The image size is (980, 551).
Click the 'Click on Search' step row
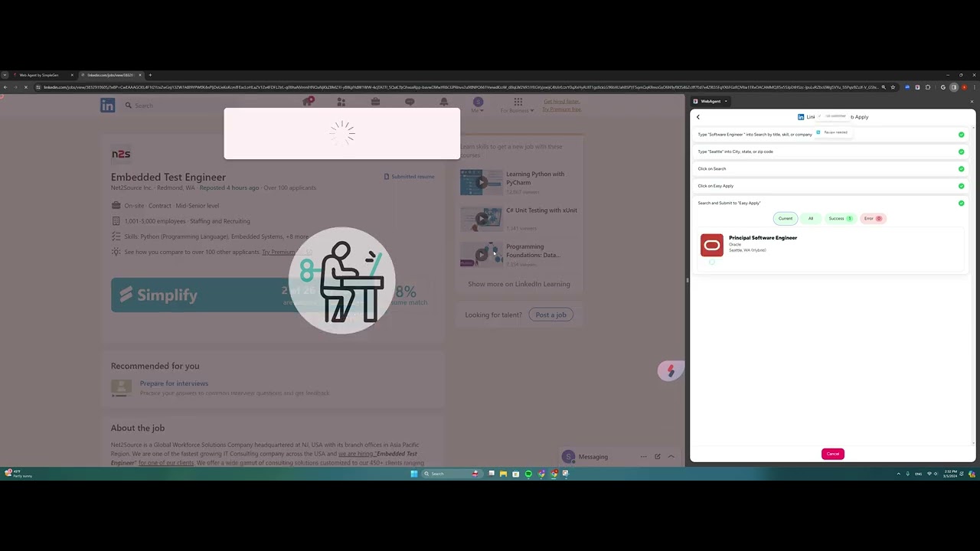click(x=831, y=169)
